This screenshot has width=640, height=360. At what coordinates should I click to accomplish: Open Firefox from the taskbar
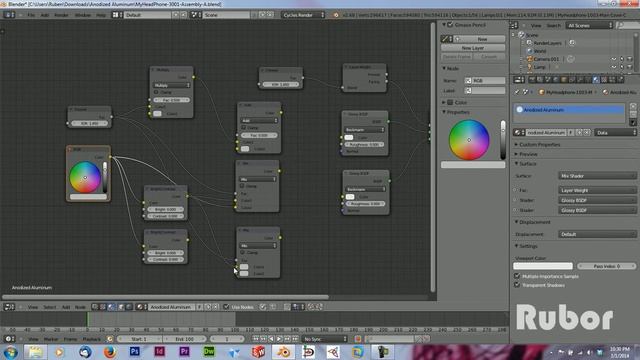click(109, 351)
